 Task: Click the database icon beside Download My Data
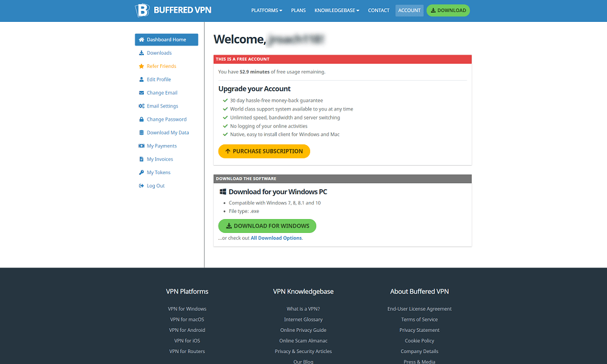[141, 133]
